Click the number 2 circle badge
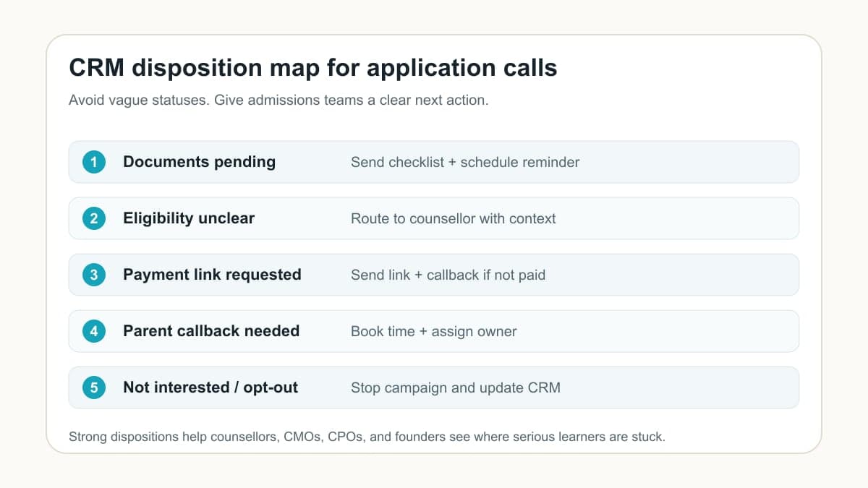 [x=93, y=218]
